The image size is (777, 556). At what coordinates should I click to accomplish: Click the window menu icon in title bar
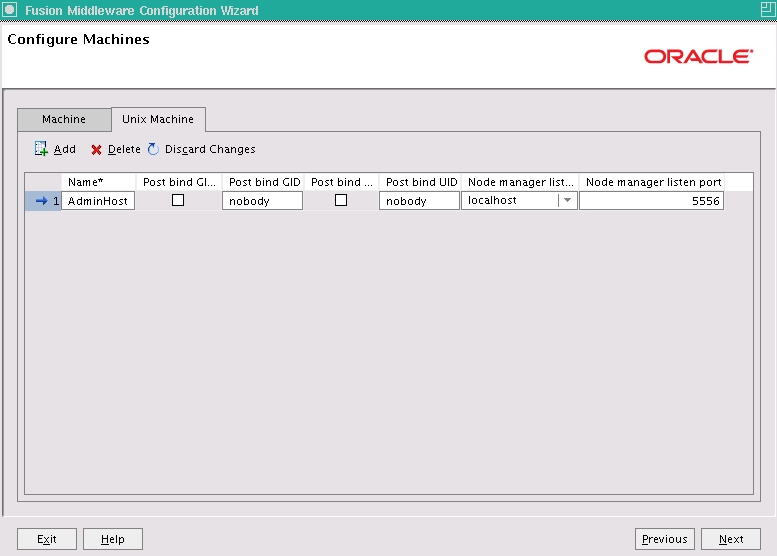tap(10, 9)
